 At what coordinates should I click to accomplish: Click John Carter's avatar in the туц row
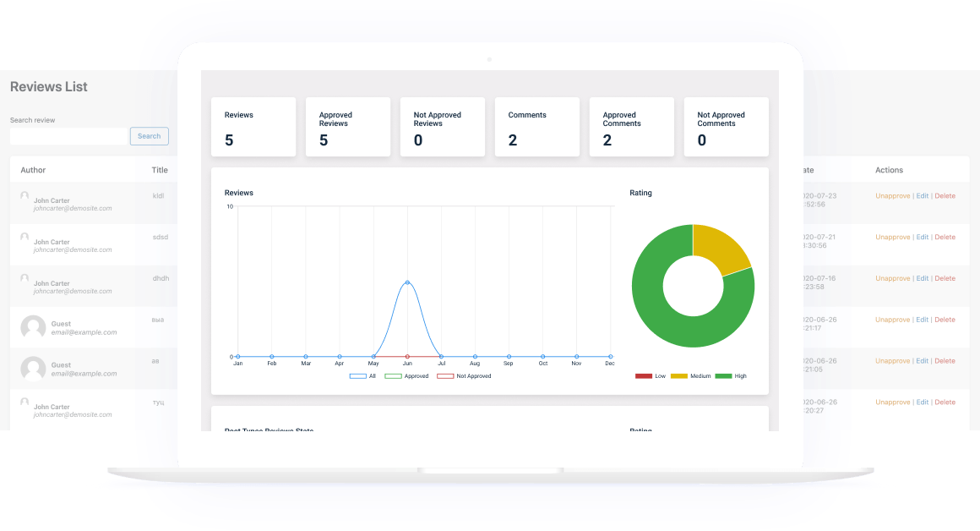click(24, 402)
